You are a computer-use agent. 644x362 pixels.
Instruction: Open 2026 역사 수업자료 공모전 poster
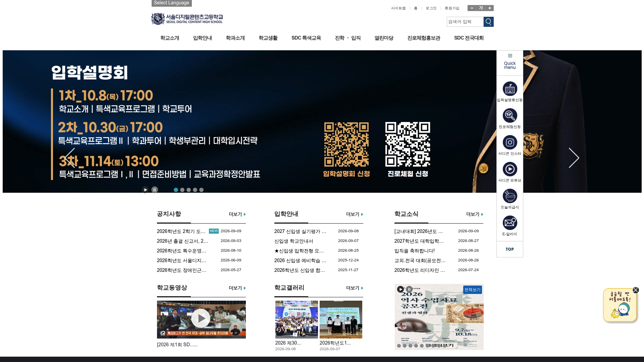tap(439, 317)
